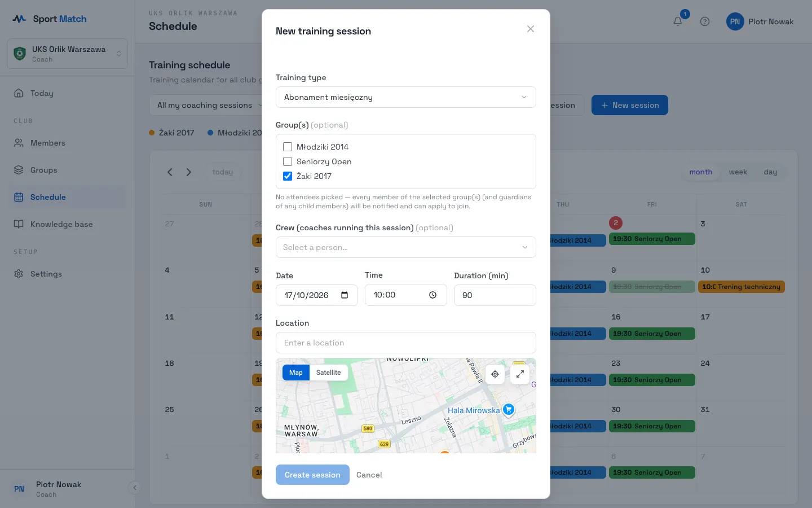812x508 pixels.
Task: Select the Map view tab
Action: [296, 373]
